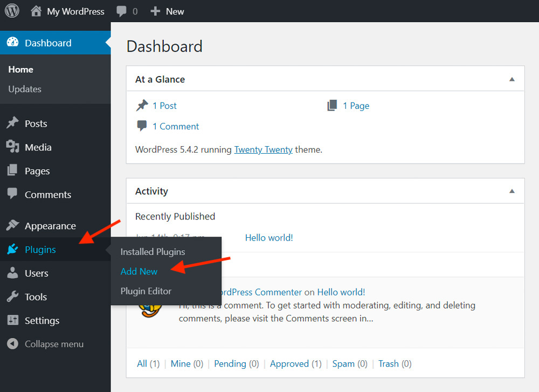Click the Comments bubble icon in the sidebar

12,193
